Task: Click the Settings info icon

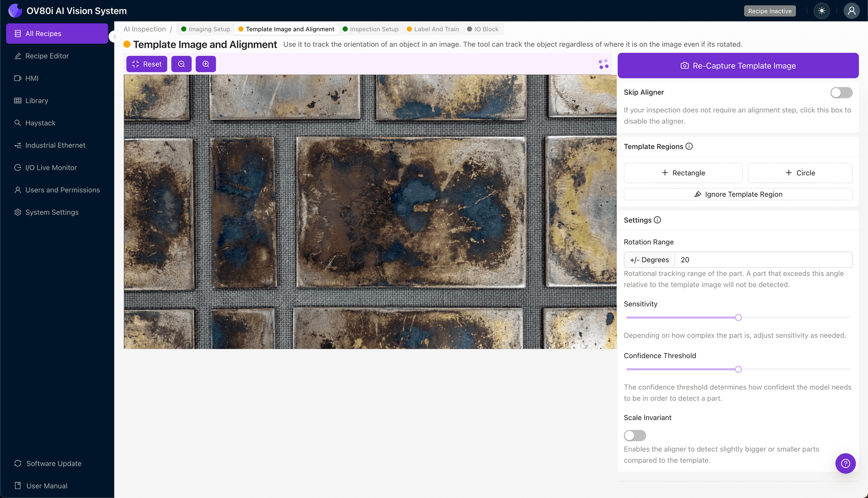Action: tap(657, 220)
